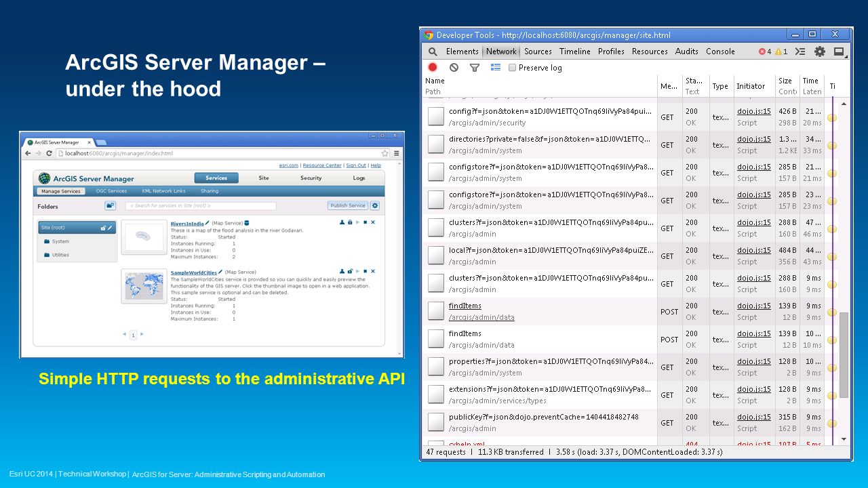Click the dojo.js:15 initiator for publicKey
The width and height of the screenshot is (868, 488).
coord(754,417)
